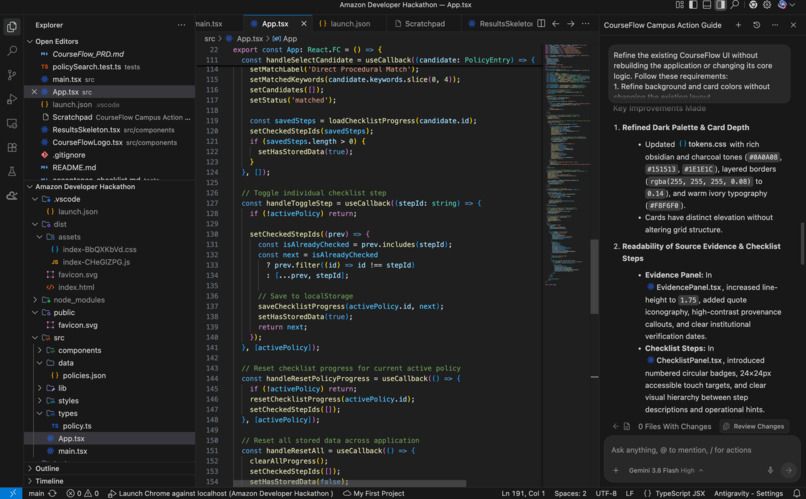The image size is (806, 499).
Task: Open the Search view in activity bar
Action: [11, 50]
